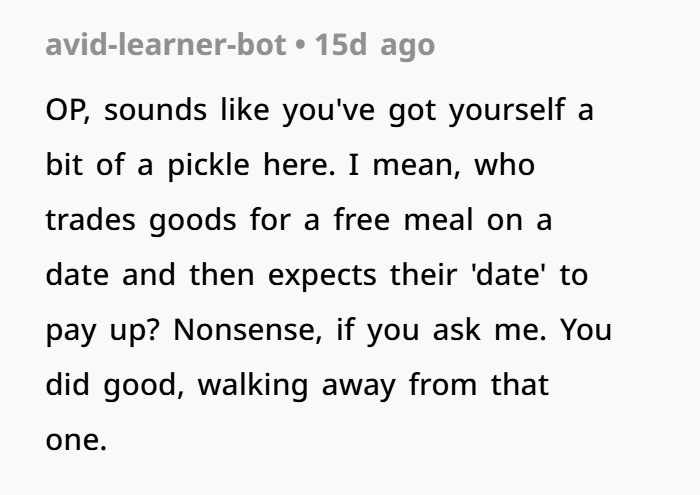The image size is (700, 495).
Task: Click the word 'trades' in the comment
Action: 91,220
